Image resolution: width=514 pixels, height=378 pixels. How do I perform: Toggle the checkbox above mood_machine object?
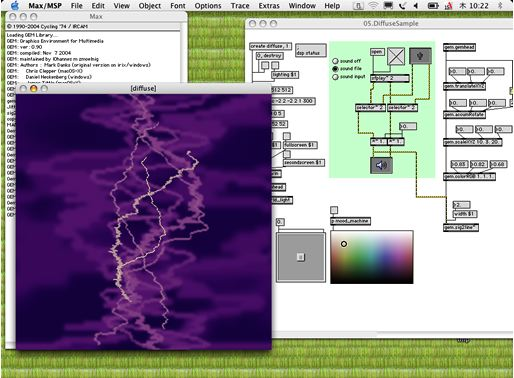(x=334, y=210)
